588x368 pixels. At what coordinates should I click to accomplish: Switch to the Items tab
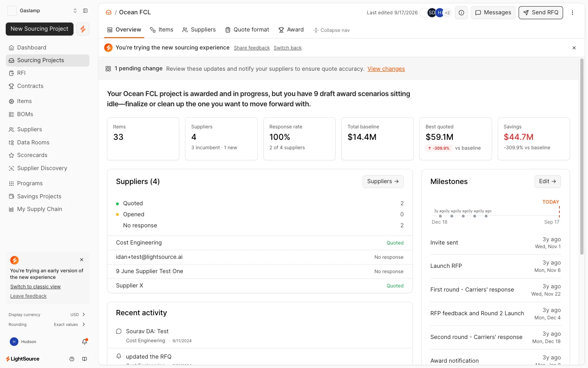pyautogui.click(x=162, y=30)
